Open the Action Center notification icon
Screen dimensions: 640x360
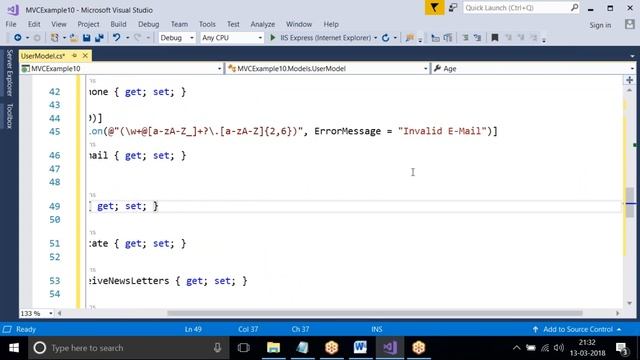tap(622, 348)
